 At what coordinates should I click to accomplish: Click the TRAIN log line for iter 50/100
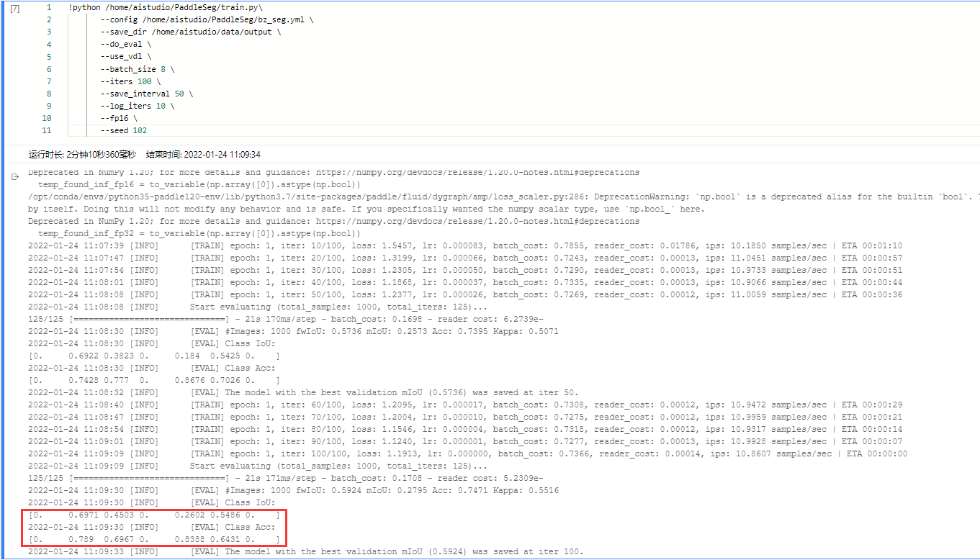pos(464,294)
